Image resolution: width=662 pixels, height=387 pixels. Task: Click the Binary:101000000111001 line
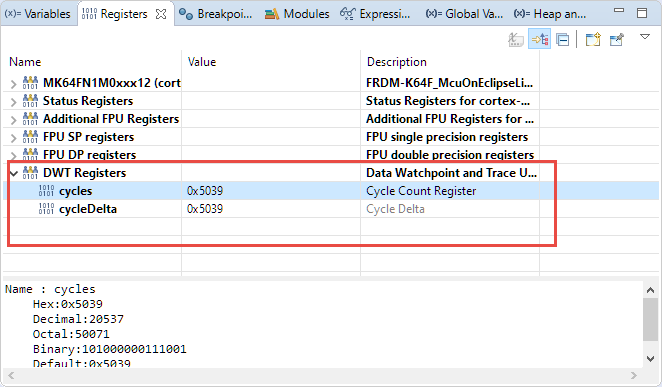point(109,349)
